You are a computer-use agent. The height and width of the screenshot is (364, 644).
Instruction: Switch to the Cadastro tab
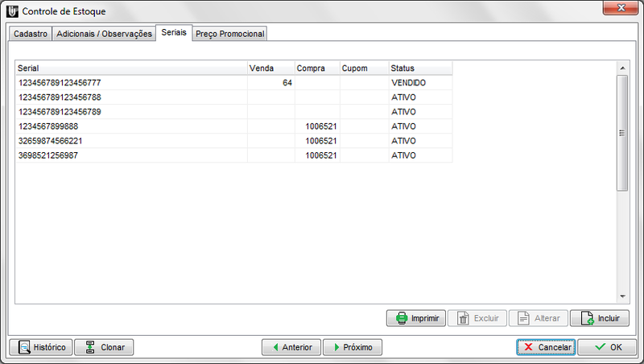pyautogui.click(x=31, y=34)
